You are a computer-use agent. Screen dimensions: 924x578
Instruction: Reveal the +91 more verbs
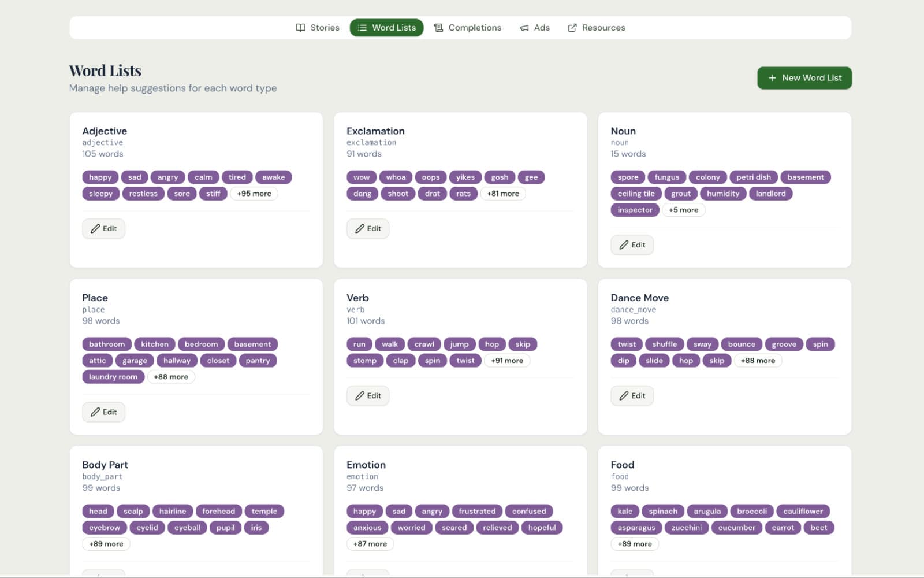507,360
